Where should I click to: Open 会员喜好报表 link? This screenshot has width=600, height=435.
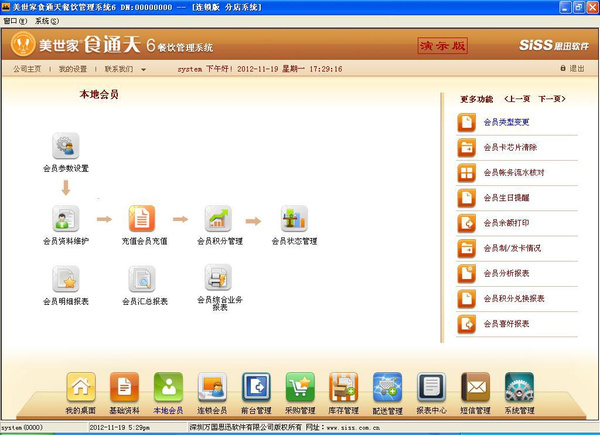tap(506, 324)
